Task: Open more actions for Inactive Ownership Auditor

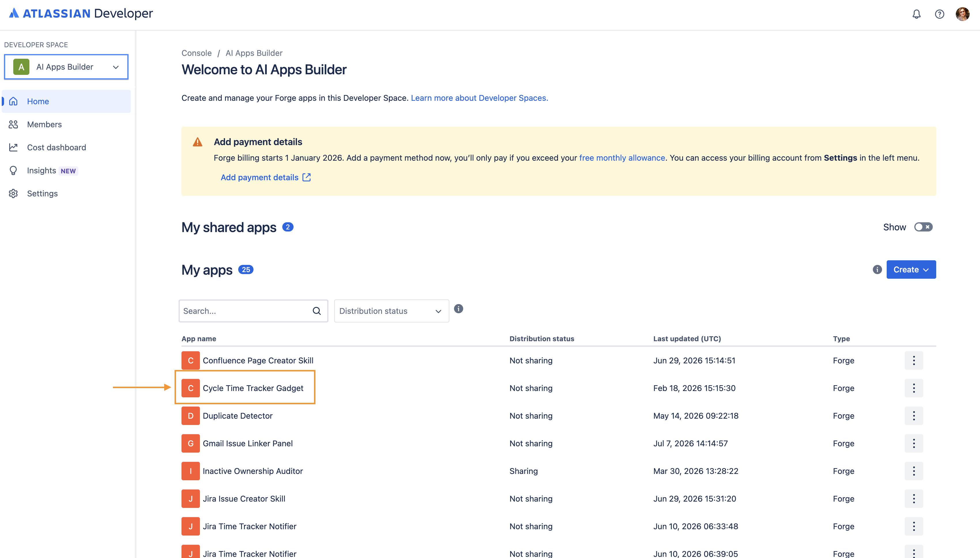Action: pyautogui.click(x=914, y=471)
